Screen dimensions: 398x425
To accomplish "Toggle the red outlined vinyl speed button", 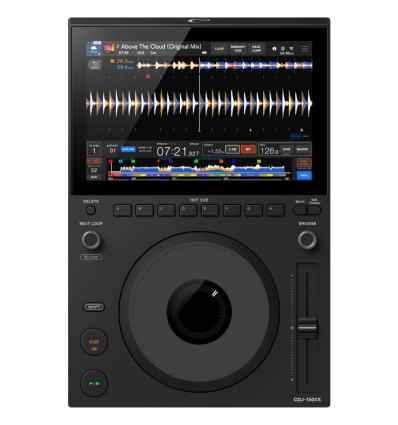I will tap(304, 163).
